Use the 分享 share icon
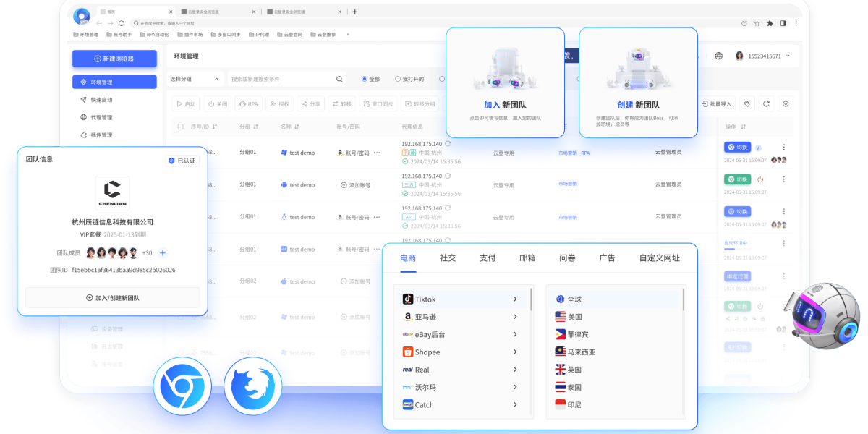 click(x=312, y=103)
